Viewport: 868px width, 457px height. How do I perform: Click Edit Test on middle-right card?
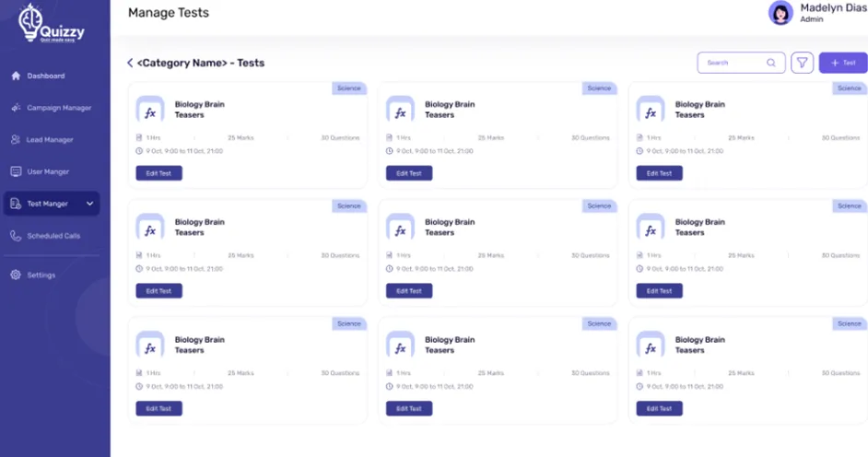(660, 291)
